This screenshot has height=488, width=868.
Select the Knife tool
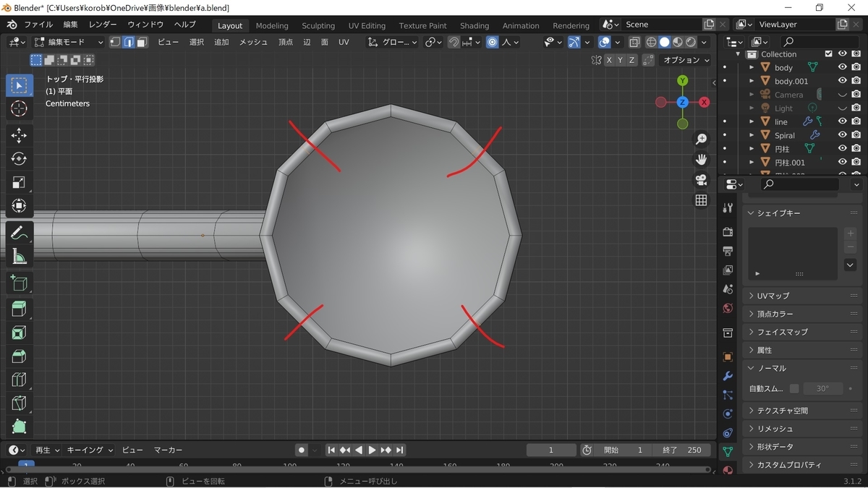[x=19, y=403]
